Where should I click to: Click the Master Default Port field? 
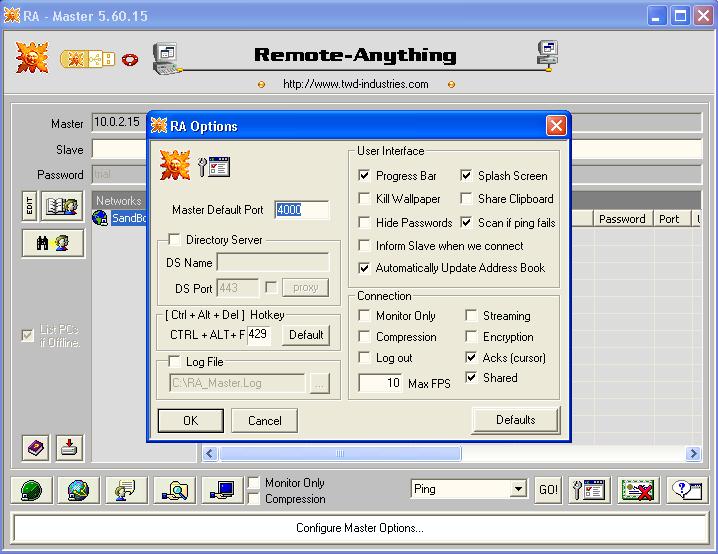click(x=302, y=210)
